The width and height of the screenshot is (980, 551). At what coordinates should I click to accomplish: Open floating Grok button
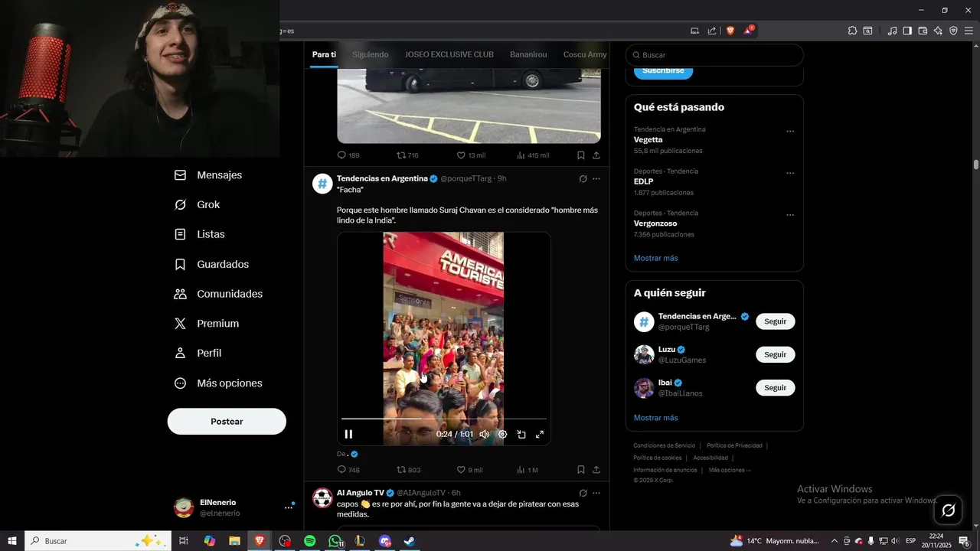tap(948, 510)
